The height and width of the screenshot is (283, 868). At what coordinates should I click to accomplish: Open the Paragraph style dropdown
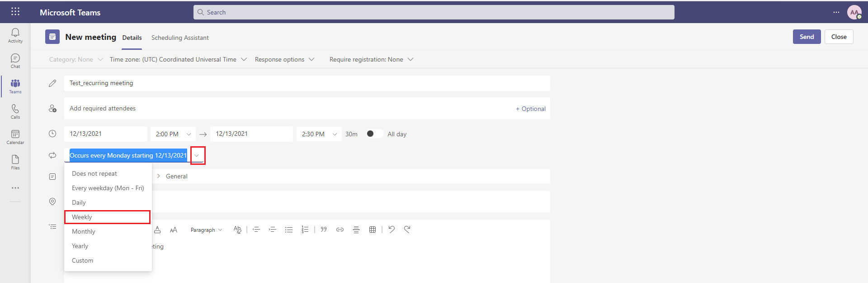206,230
